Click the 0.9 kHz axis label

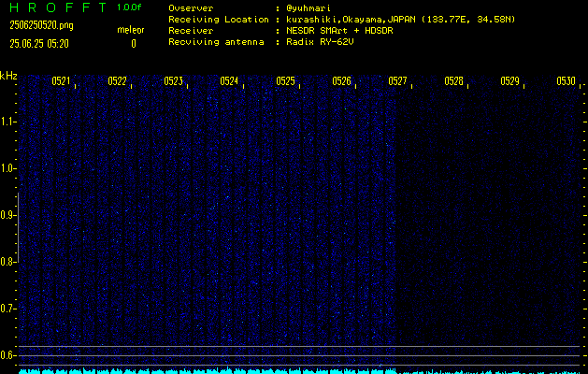point(7,215)
